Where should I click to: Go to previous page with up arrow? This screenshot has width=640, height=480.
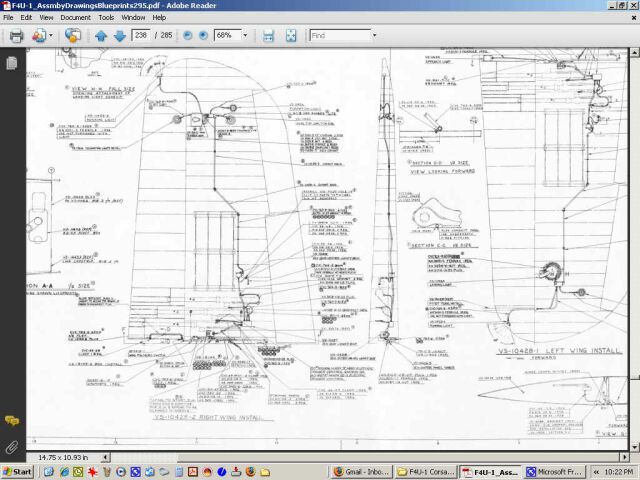click(x=101, y=36)
